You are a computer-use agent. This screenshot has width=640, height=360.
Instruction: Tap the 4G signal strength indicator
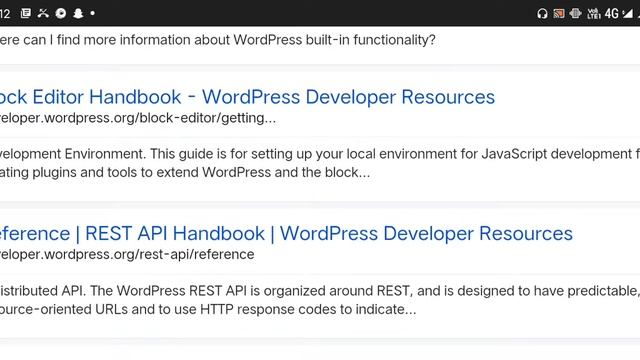(x=618, y=13)
